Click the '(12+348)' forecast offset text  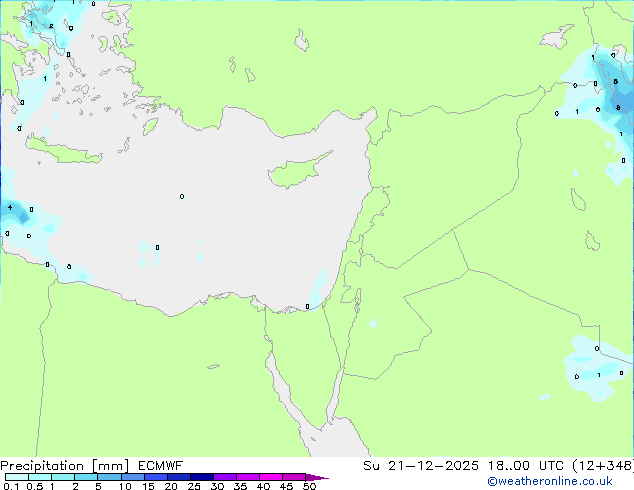click(x=603, y=466)
